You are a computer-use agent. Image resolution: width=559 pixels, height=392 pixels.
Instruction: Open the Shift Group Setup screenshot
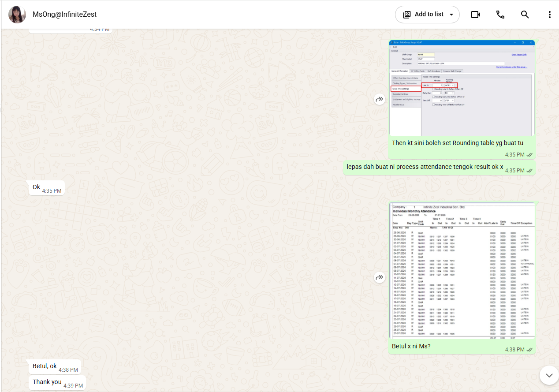462,88
